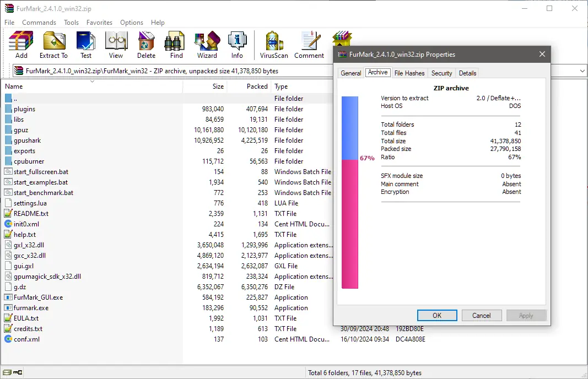The height and width of the screenshot is (379, 588).
Task: Open the address bar dropdown arrow
Action: 582,71
